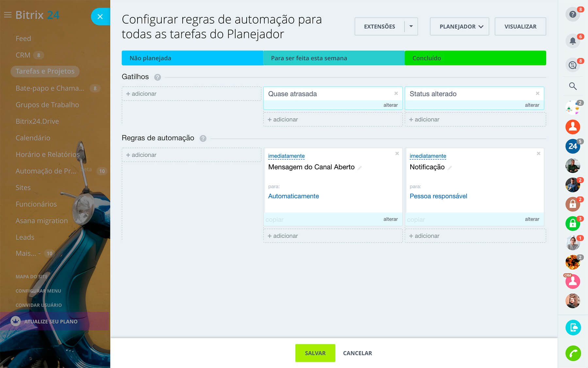Open the notifications bell icon
This screenshot has height=368, width=588.
pyautogui.click(x=572, y=41)
